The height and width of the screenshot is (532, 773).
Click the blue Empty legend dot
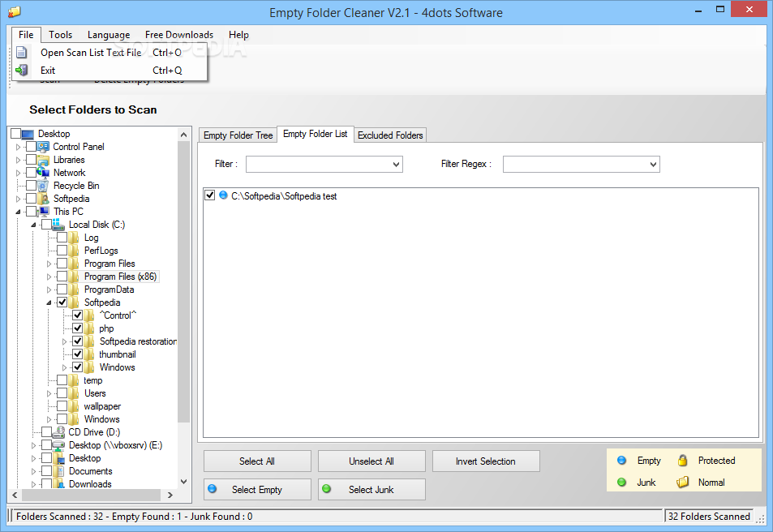[621, 460]
